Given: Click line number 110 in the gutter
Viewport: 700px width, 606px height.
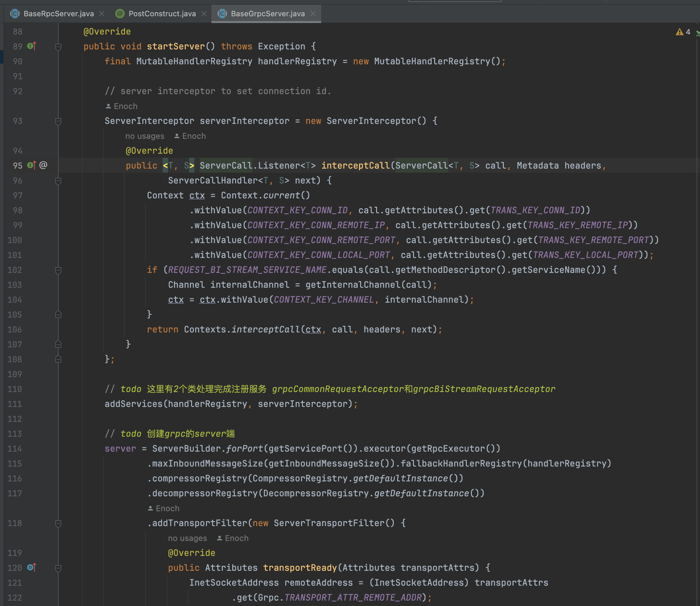Looking at the screenshot, I should [x=15, y=389].
